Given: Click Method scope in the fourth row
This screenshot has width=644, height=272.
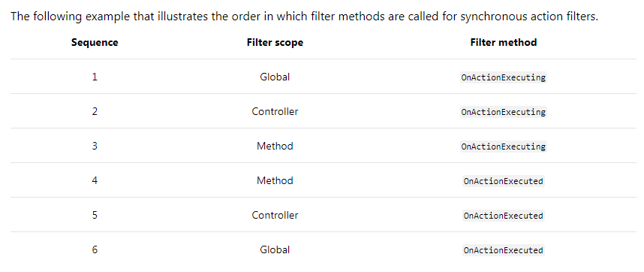Looking at the screenshot, I should 275,180.
